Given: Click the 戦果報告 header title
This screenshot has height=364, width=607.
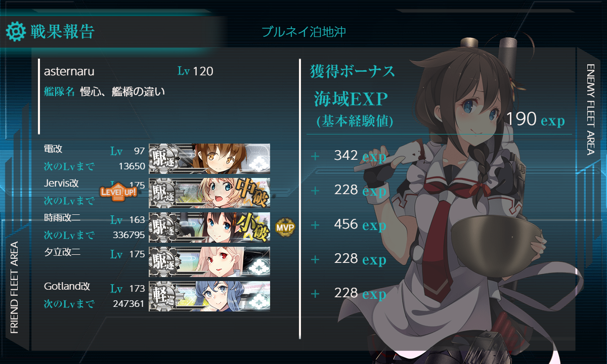Looking at the screenshot, I should 62,31.
